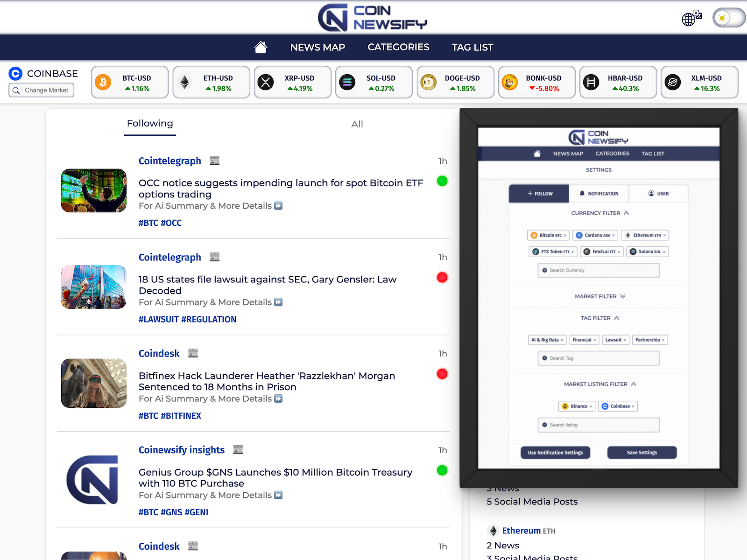The width and height of the screenshot is (747, 560).
Task: Click the Coin Newsify logo
Action: [x=372, y=18]
